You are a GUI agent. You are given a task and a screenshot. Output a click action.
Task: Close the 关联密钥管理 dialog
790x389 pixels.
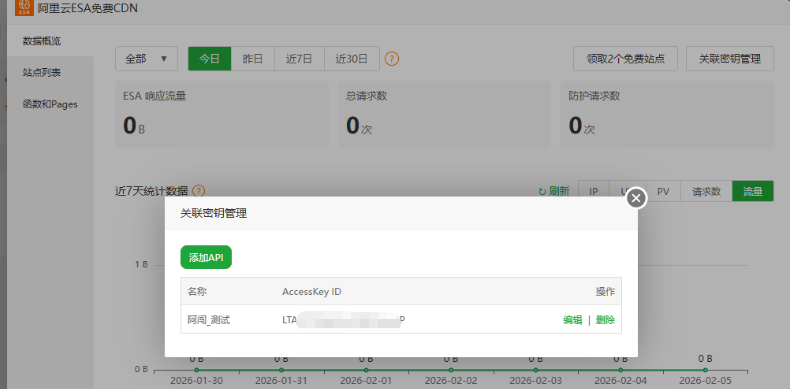pos(636,198)
